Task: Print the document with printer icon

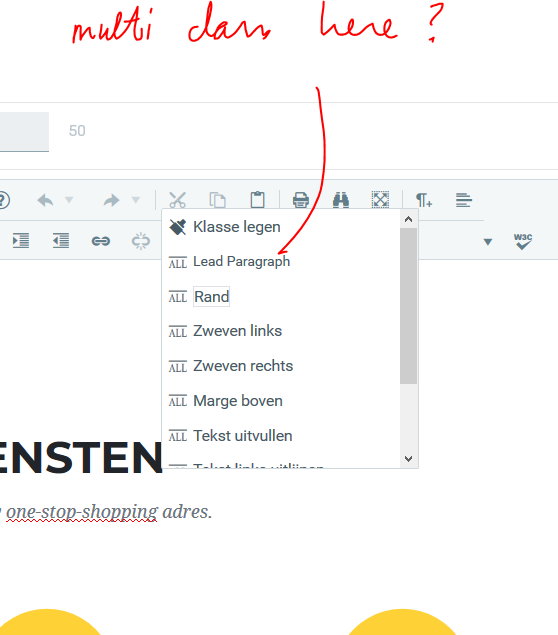Action: click(x=300, y=200)
